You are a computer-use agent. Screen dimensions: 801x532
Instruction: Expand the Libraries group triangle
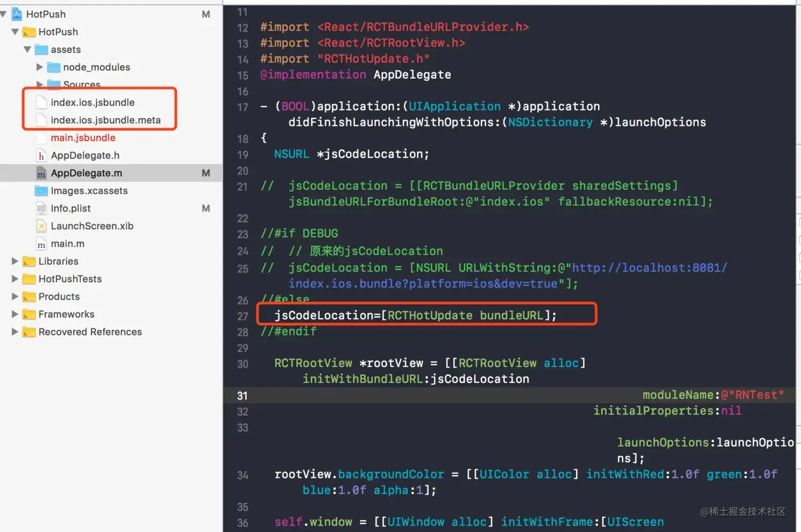coord(15,261)
